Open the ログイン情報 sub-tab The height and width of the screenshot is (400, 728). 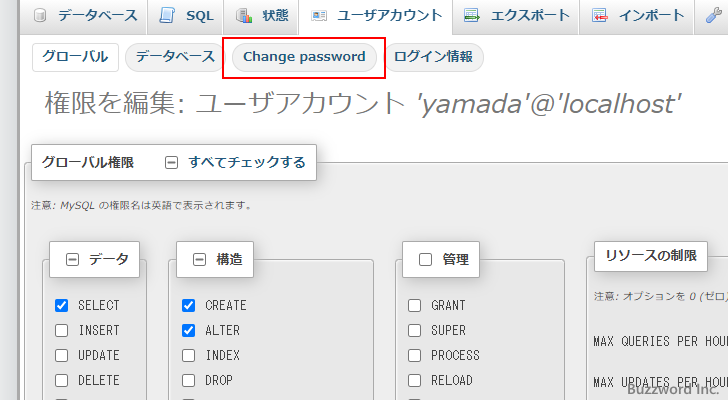tap(433, 57)
